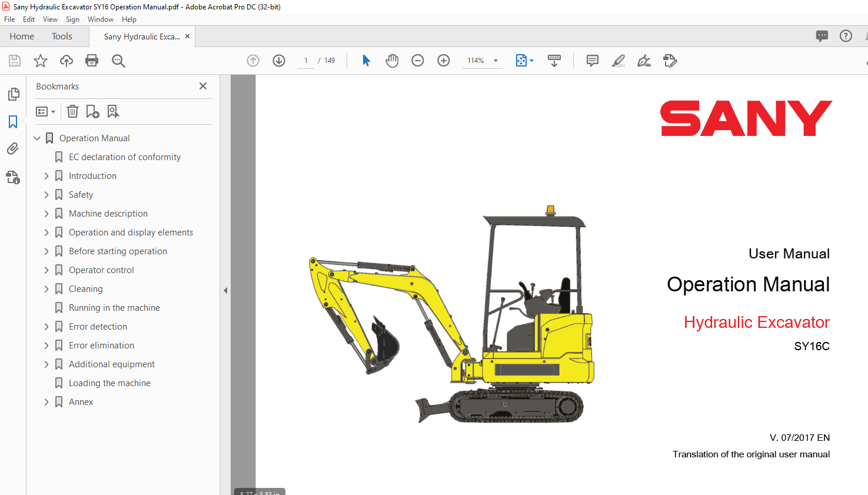Open Page Thumbnails panel icon
This screenshot has width=868, height=495.
tap(13, 94)
